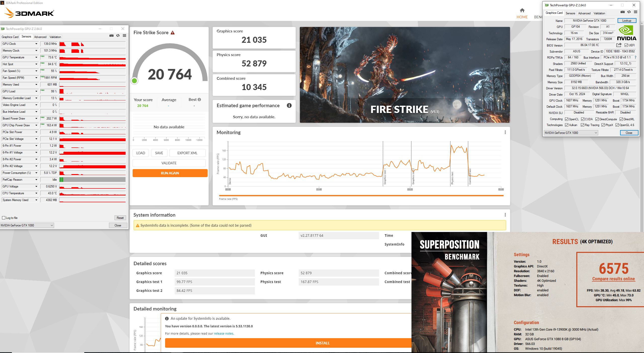The height and width of the screenshot is (353, 644).
Task: Toggle the UEFI checkbox
Action: 626,45
